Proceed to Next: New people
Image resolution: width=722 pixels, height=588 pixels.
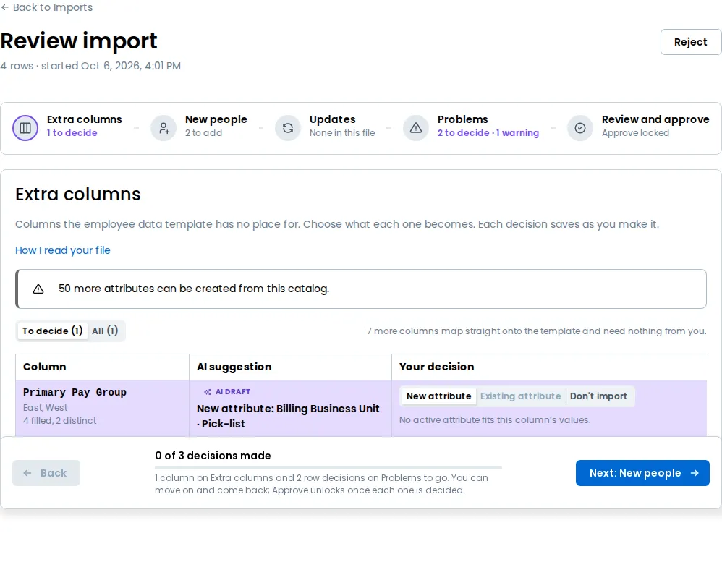642,473
